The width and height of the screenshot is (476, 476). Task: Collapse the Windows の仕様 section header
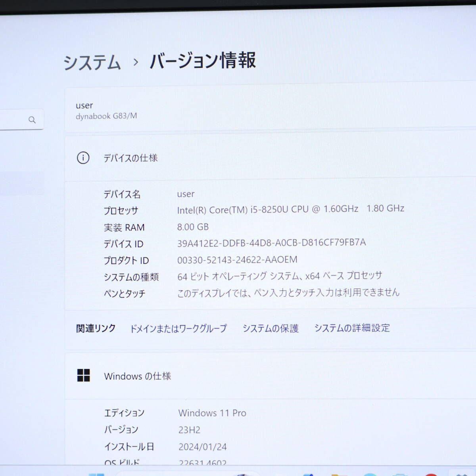point(270,376)
